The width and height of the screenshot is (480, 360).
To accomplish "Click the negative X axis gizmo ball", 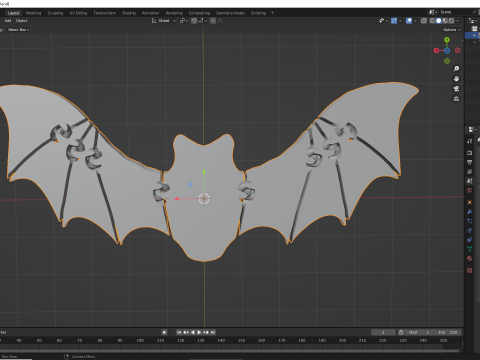I will point(458,50).
